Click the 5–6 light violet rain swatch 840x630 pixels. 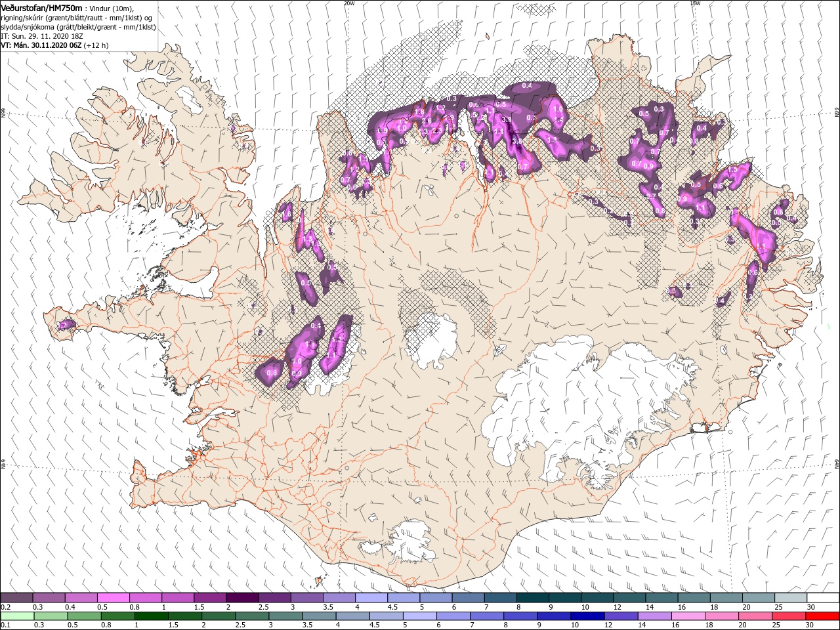pos(421,616)
